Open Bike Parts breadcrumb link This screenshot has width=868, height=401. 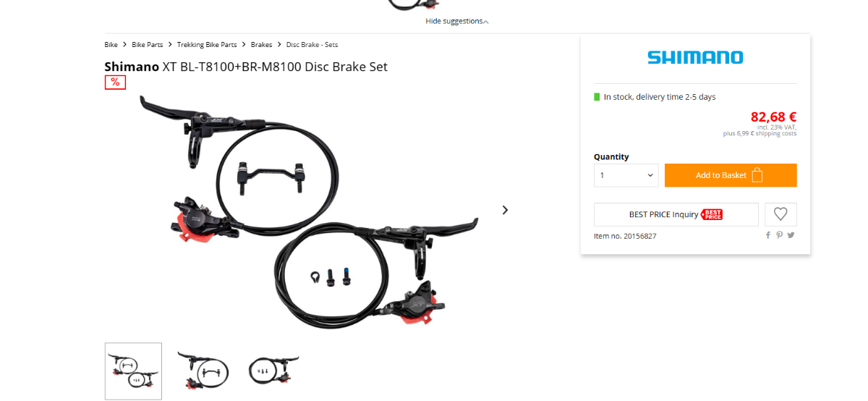click(147, 45)
